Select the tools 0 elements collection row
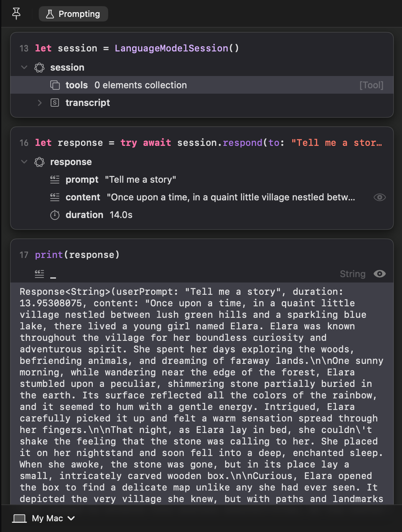The height and width of the screenshot is (532, 402). pos(202,85)
